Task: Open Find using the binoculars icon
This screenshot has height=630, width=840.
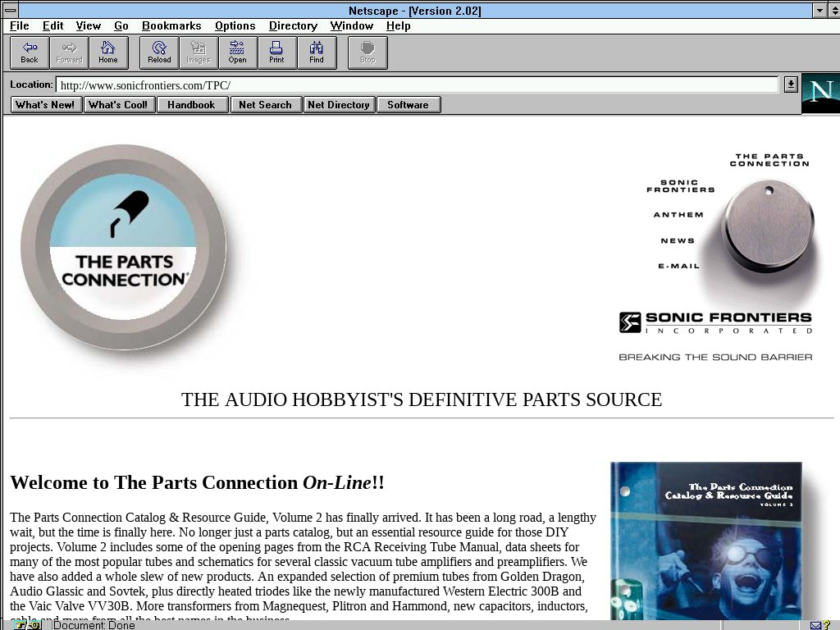Action: [316, 52]
